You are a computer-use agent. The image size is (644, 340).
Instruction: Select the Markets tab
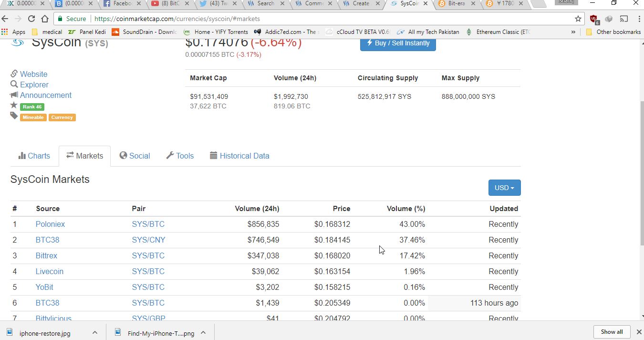(84, 156)
